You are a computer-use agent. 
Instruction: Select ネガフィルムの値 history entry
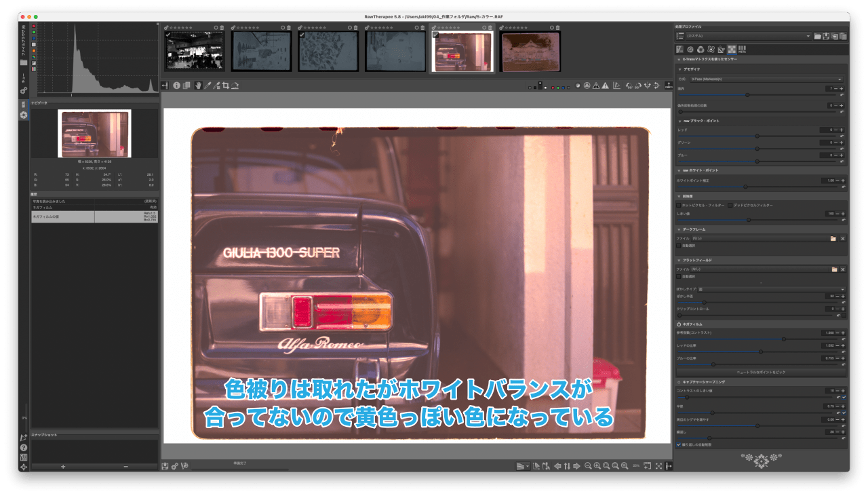(x=94, y=216)
